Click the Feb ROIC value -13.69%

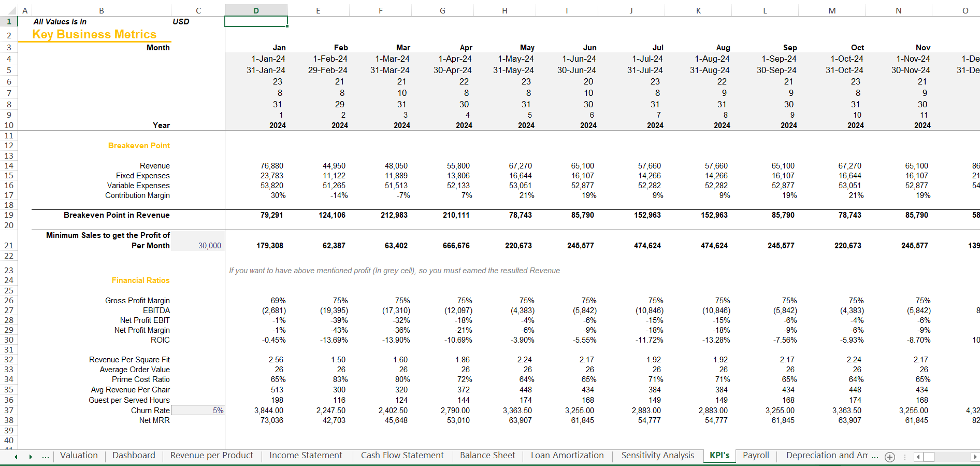tap(334, 340)
